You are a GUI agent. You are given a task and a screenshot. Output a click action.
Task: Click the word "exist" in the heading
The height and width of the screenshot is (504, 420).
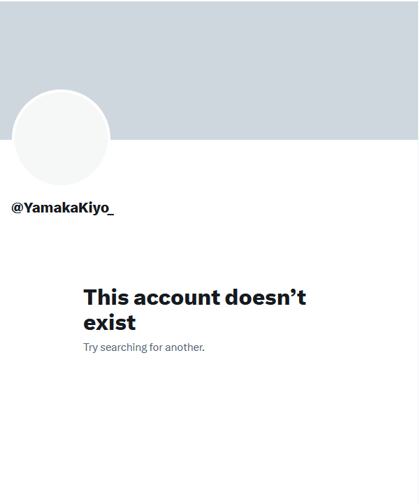tap(110, 323)
